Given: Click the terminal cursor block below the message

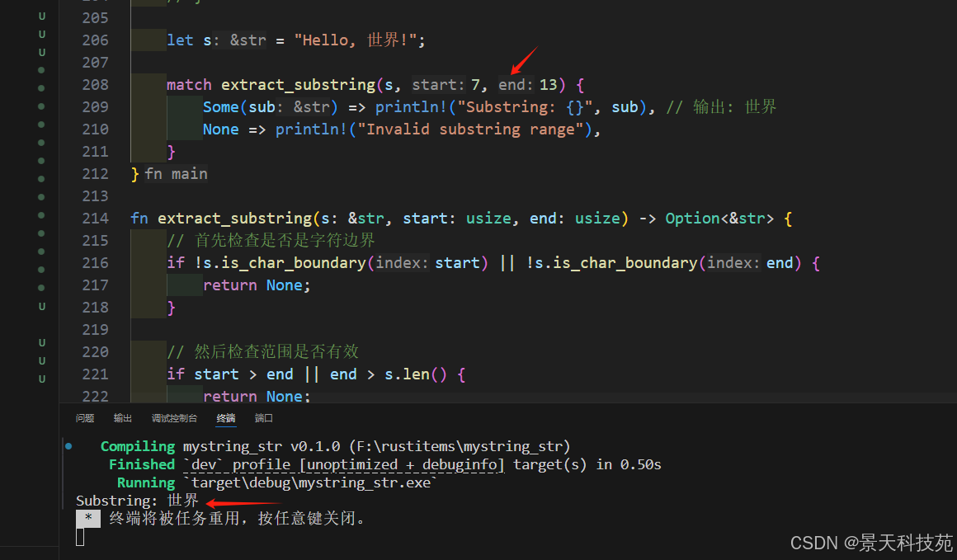Looking at the screenshot, I should click(80, 537).
